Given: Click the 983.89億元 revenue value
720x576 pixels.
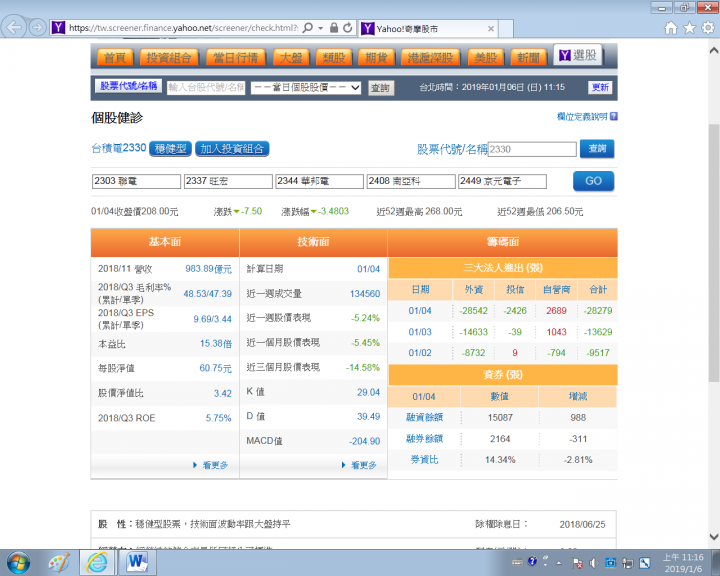Looking at the screenshot, I should coord(208,269).
